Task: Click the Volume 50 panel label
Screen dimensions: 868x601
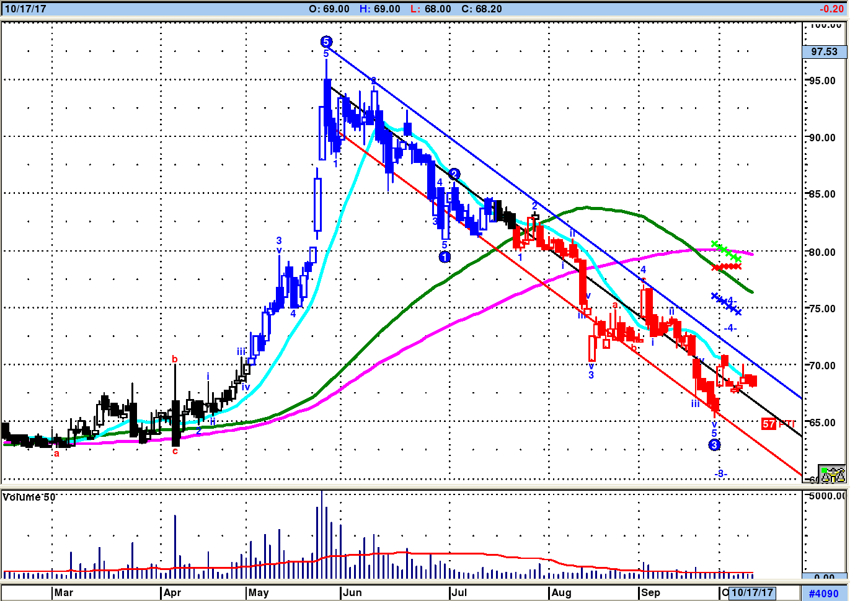Action: coord(29,497)
